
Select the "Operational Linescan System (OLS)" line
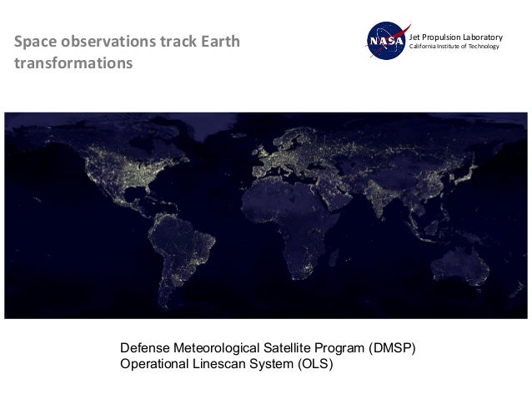pos(226,364)
